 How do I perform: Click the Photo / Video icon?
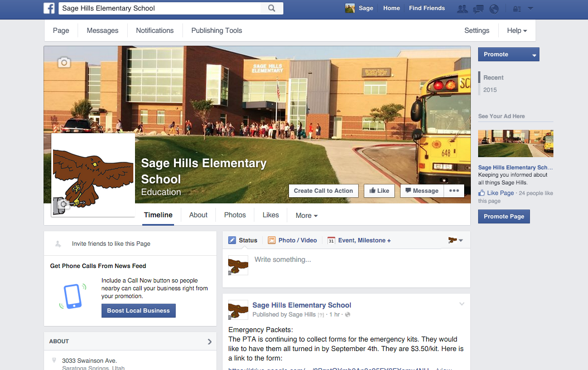tap(272, 240)
